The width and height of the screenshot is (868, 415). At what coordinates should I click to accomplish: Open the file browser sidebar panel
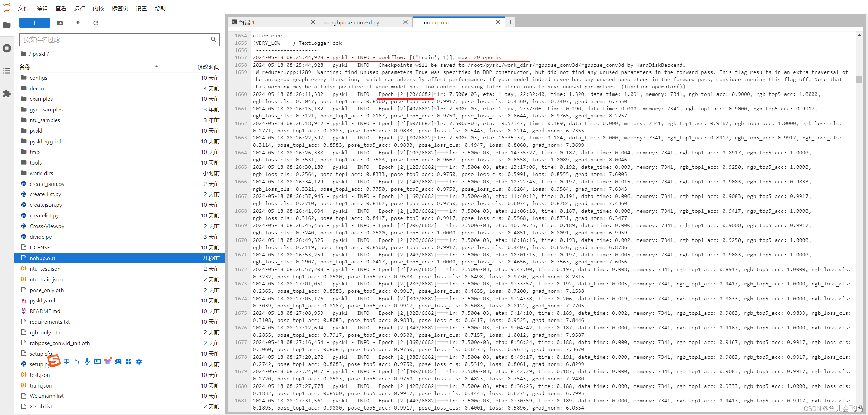pyautogui.click(x=7, y=25)
